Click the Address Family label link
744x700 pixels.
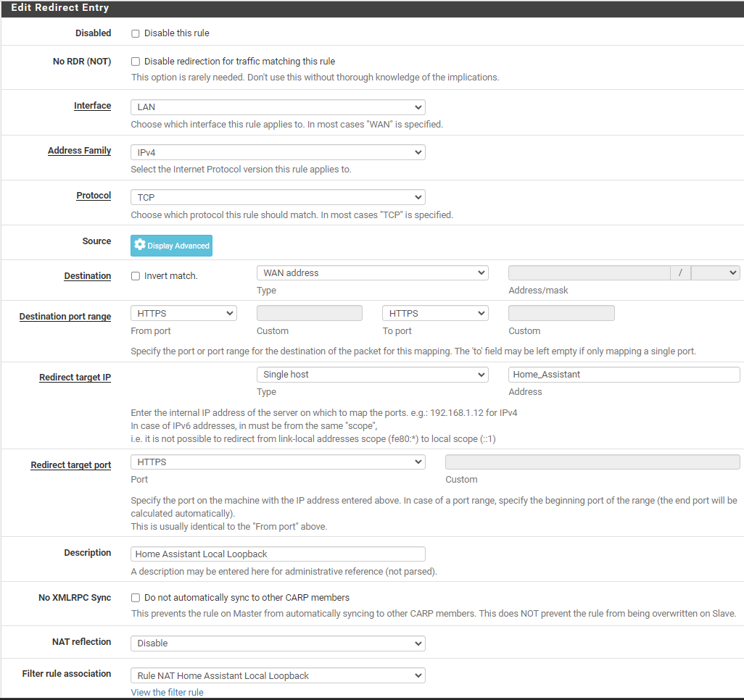[79, 150]
